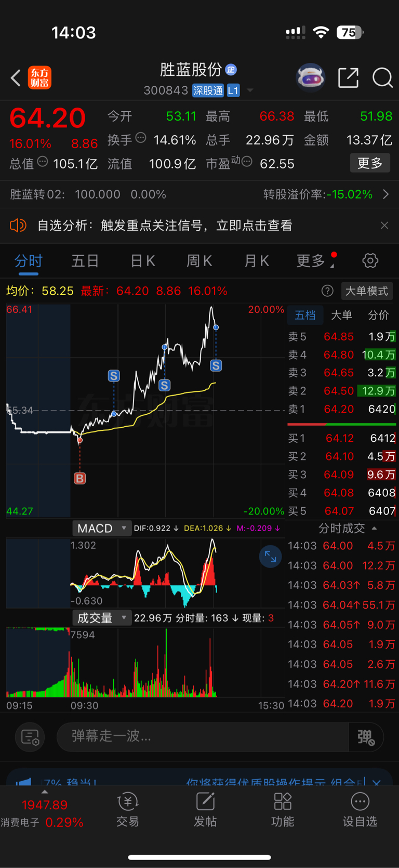399x868 pixels.
Task: Open 成交量 indicator dropdown
Action: pos(101,618)
